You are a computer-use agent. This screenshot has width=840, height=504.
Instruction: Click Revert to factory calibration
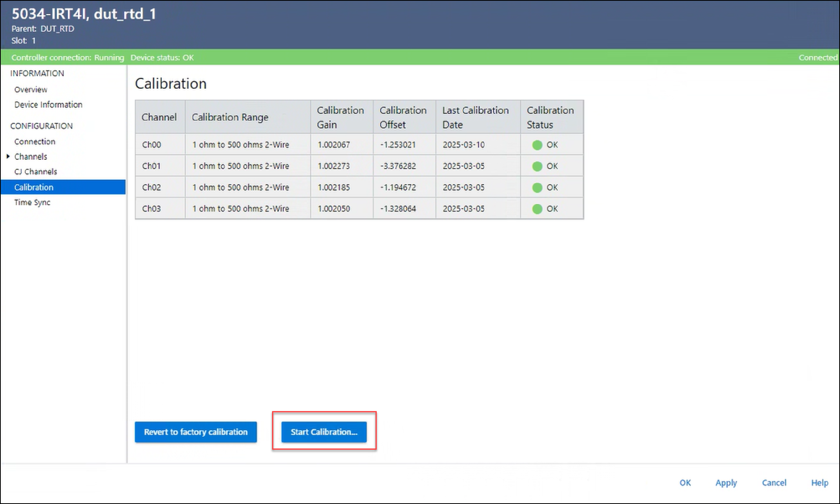coord(196,432)
